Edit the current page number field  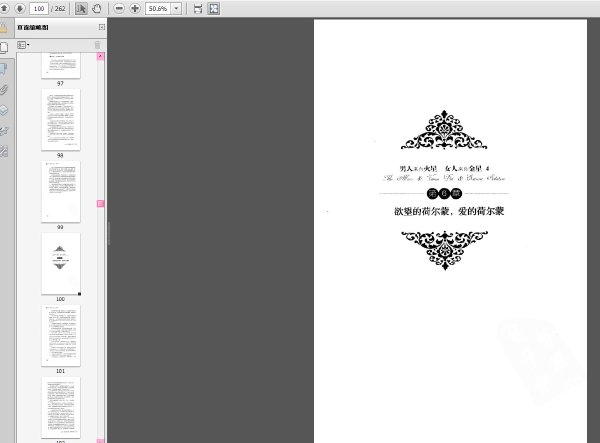39,8
